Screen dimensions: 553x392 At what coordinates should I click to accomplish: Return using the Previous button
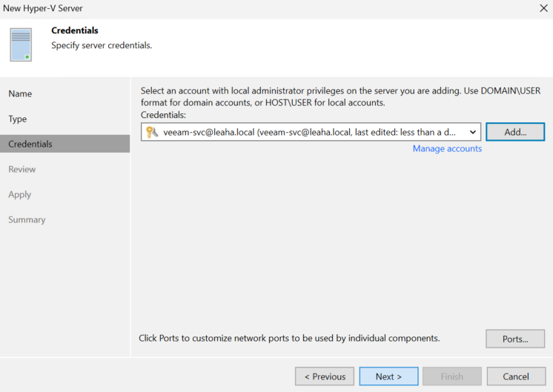(325, 376)
